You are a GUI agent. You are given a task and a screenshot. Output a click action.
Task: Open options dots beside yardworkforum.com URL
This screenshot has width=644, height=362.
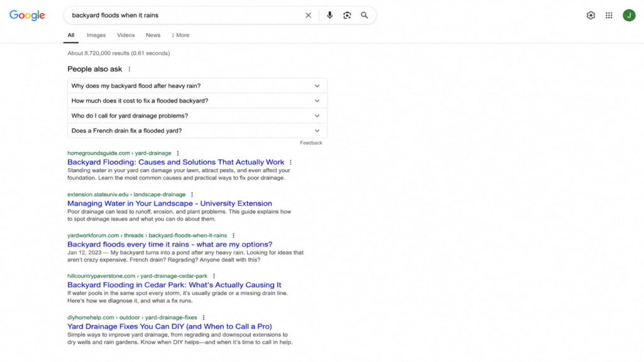coord(233,236)
